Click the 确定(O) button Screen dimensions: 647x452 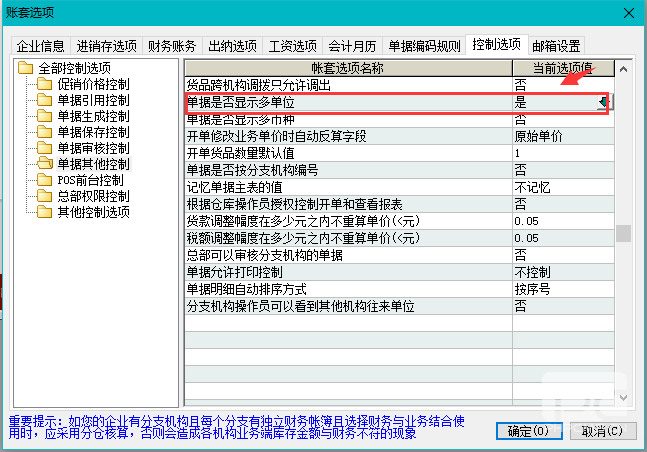coord(527,431)
